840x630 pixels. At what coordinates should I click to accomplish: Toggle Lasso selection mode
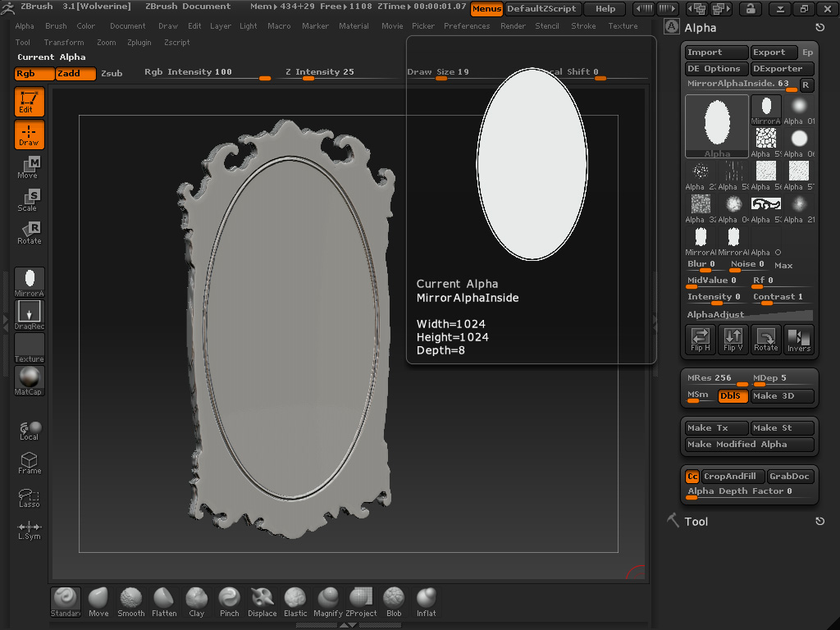point(29,498)
